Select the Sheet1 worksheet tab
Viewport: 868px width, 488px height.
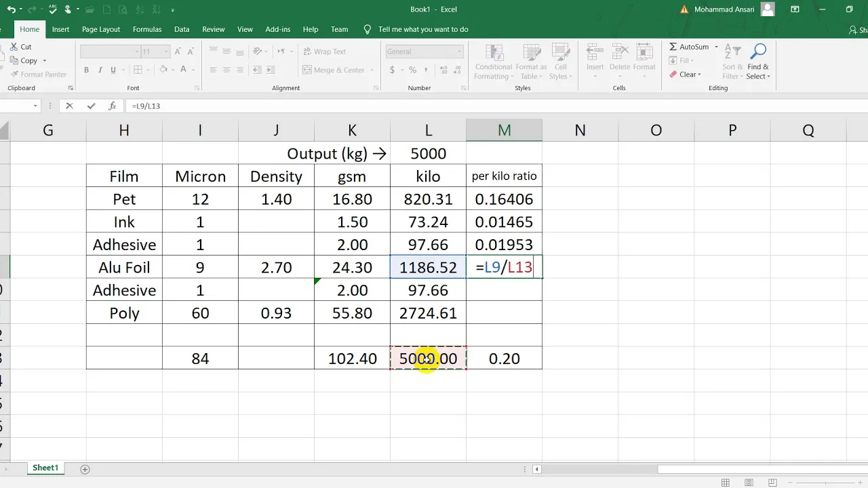45,468
